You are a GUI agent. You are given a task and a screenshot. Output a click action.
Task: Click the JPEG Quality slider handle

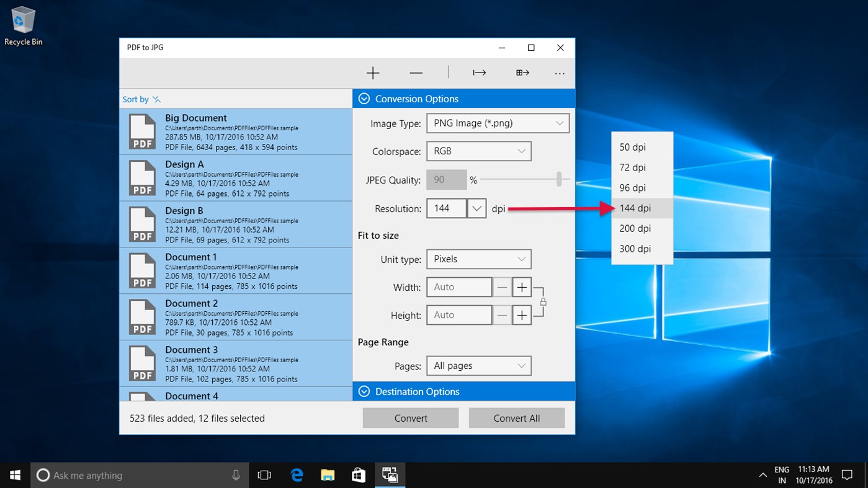click(559, 180)
